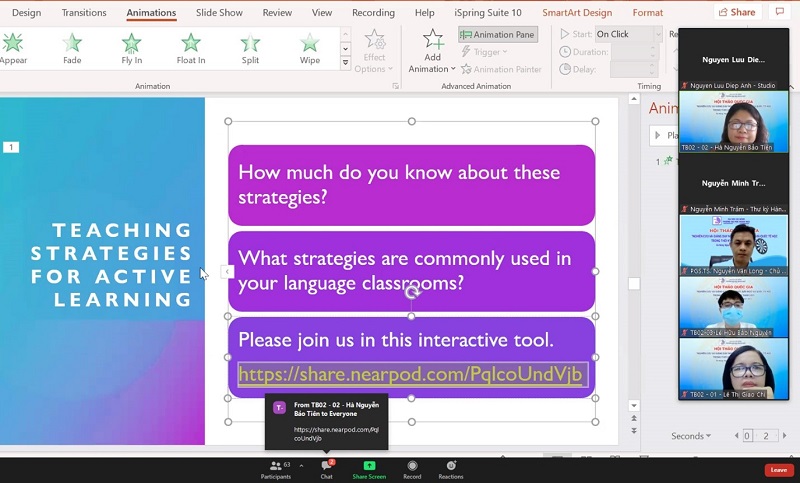Image resolution: width=800 pixels, height=483 pixels.
Task: Open the Zoom Chat panel
Action: tap(326, 469)
